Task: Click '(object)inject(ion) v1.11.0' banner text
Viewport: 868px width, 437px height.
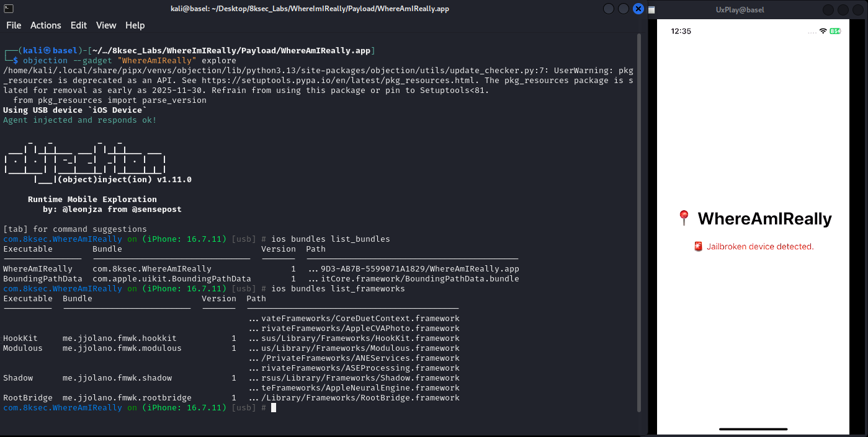Action: 125,180
